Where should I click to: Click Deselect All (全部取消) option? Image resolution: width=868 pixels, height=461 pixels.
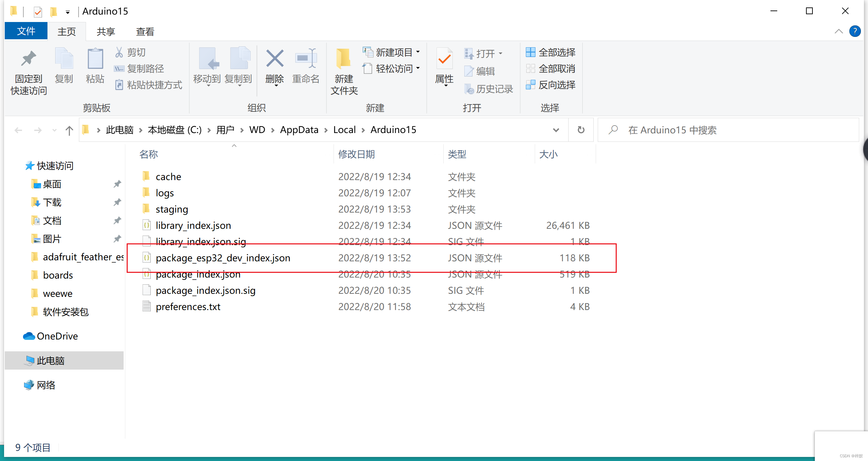551,69
